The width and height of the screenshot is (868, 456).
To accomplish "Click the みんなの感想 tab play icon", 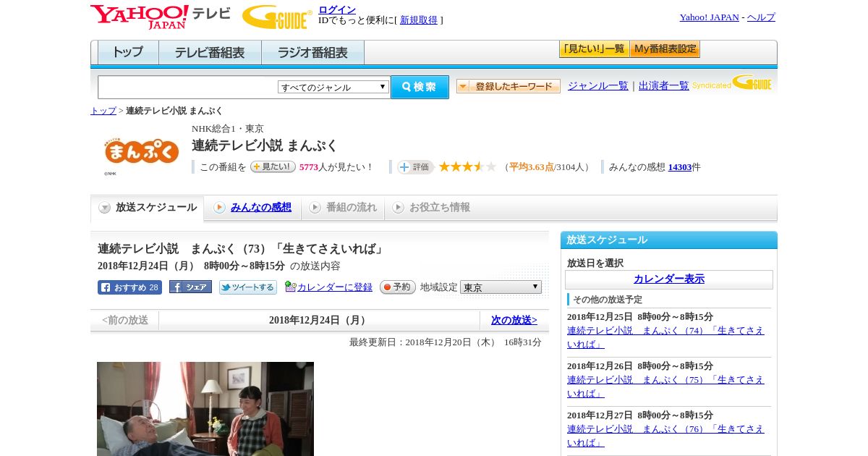I will pyautogui.click(x=219, y=208).
